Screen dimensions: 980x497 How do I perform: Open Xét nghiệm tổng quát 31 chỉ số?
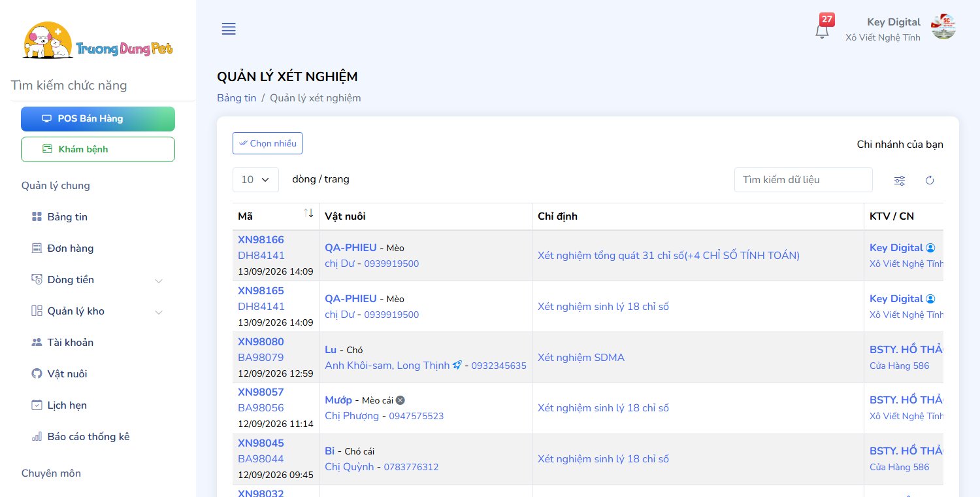668,256
